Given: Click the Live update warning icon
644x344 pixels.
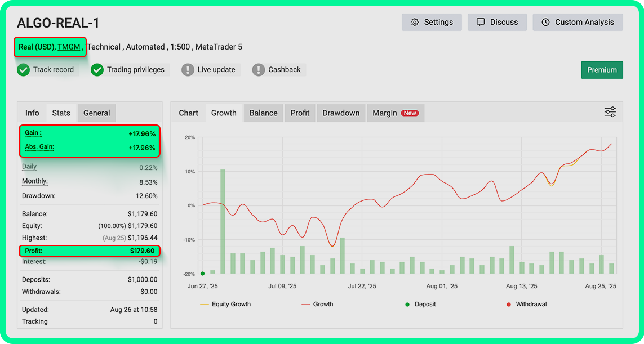Looking at the screenshot, I should pyautogui.click(x=188, y=70).
